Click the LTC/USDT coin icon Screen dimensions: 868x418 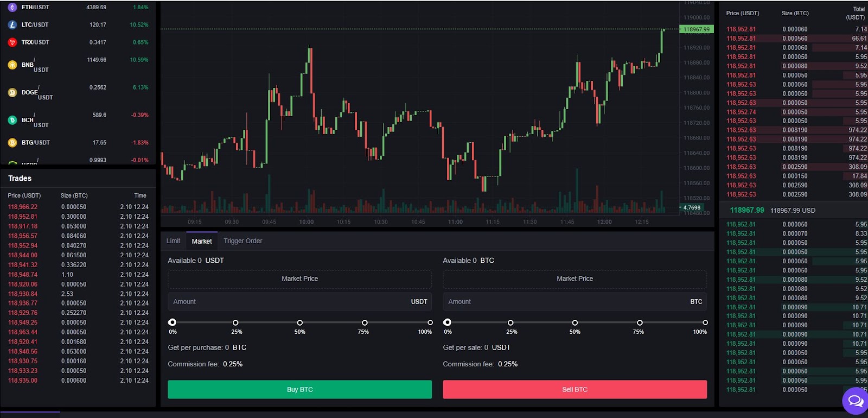(12, 25)
